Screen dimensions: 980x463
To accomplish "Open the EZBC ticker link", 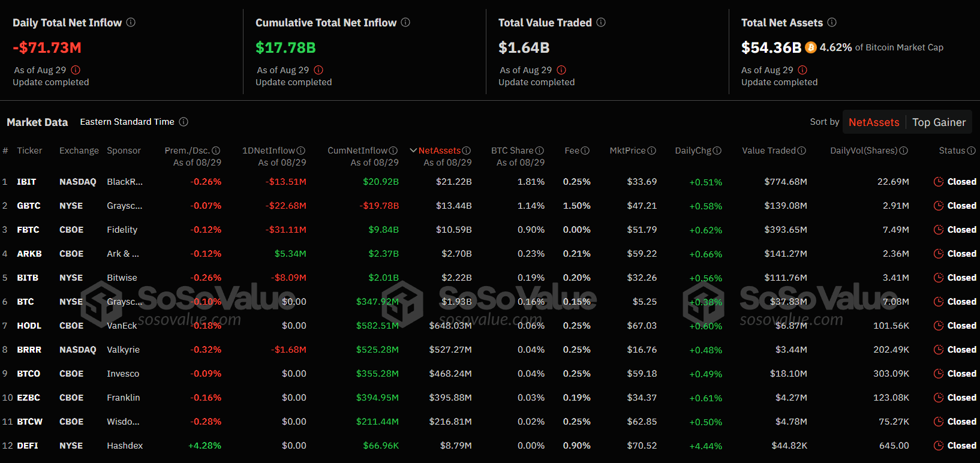I will click(29, 398).
